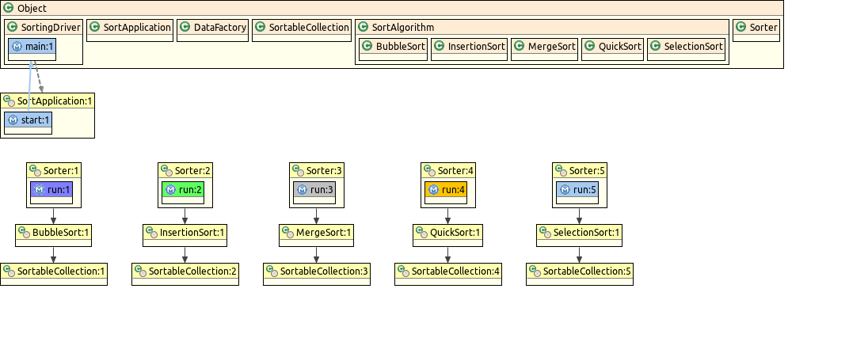The height and width of the screenshot is (357, 868).
Task: Select the green run:2 method node
Action: [x=185, y=190]
